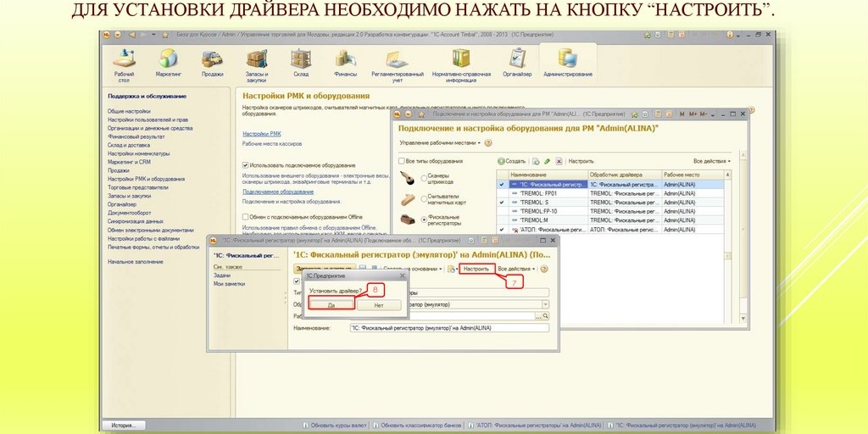This screenshot has height=434, width=868.
Task: Toggle 'Использовать подключаемое оборудование' checkbox
Action: click(x=245, y=164)
